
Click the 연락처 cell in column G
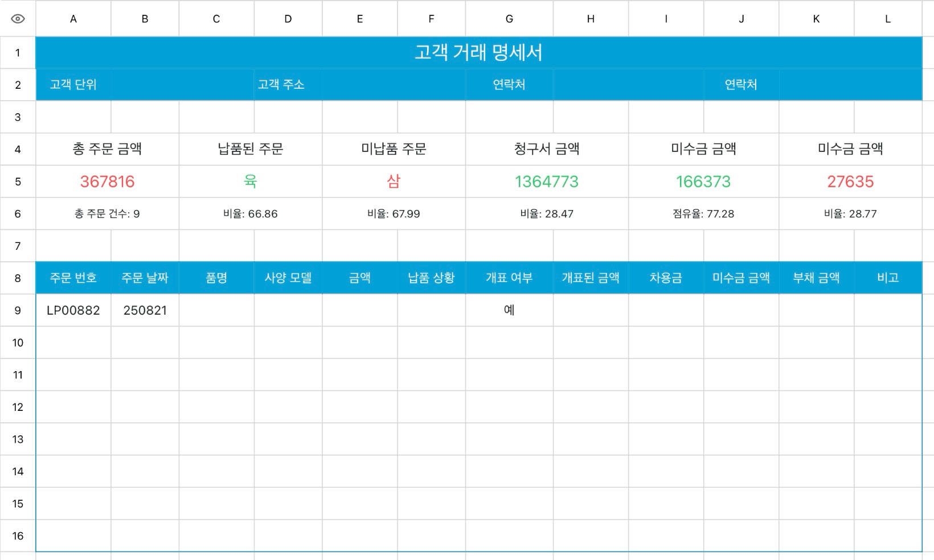click(510, 85)
